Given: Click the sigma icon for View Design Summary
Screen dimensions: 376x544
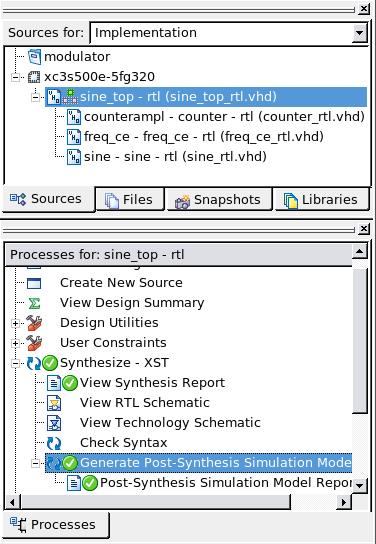Looking at the screenshot, I should (x=34, y=303).
